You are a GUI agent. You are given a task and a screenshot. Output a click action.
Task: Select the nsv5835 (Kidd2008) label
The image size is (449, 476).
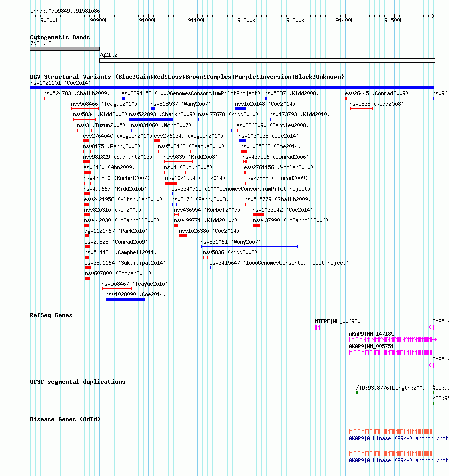pyautogui.click(x=191, y=157)
